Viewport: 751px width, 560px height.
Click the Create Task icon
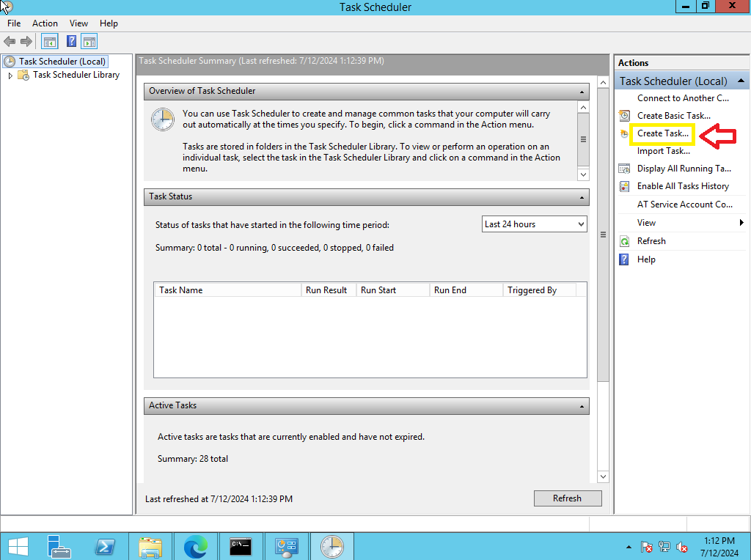point(624,133)
